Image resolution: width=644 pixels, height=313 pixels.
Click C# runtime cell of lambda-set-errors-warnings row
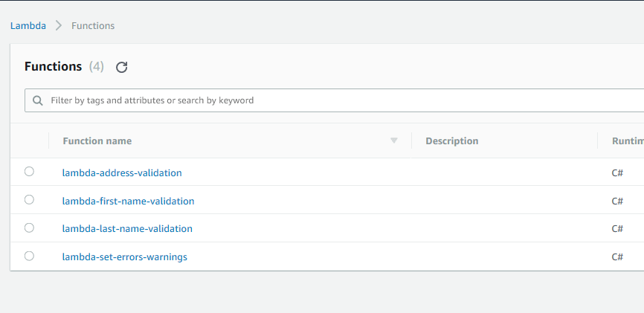[617, 256]
